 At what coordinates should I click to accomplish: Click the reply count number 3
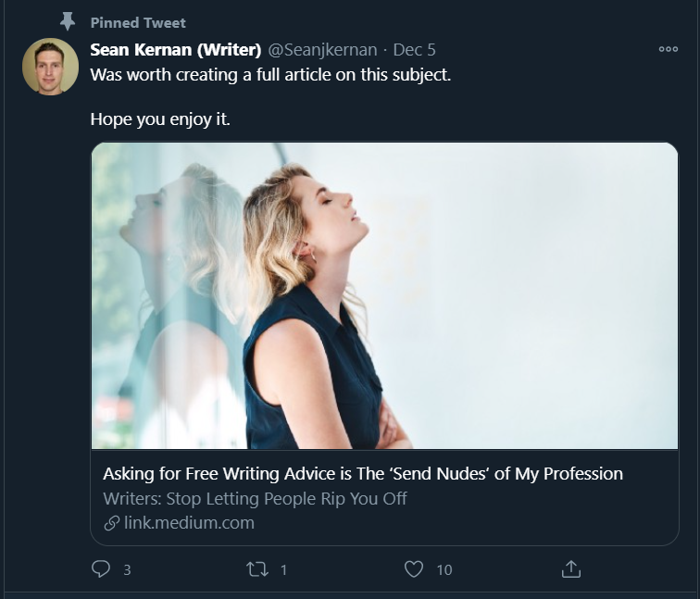point(127,570)
